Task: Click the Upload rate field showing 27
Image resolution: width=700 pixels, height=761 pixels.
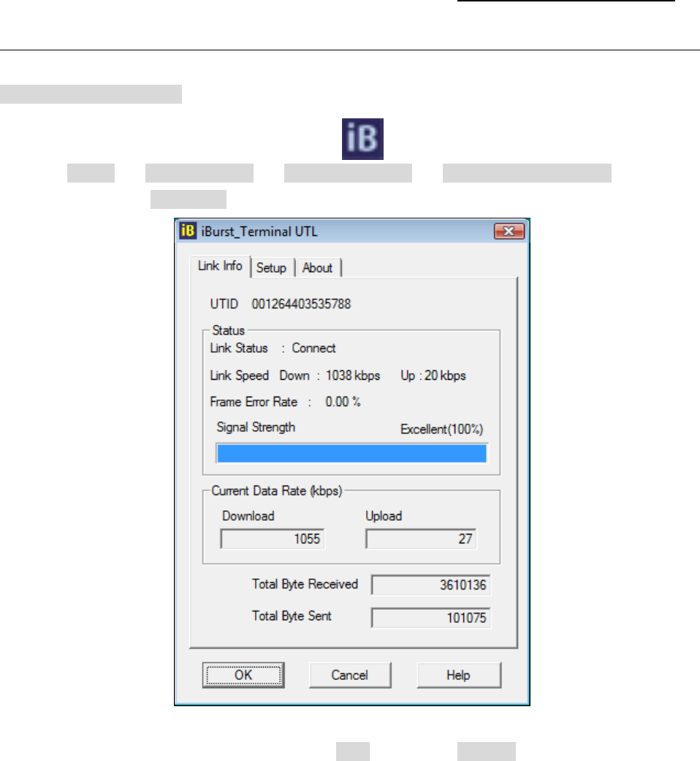Action: tap(421, 539)
